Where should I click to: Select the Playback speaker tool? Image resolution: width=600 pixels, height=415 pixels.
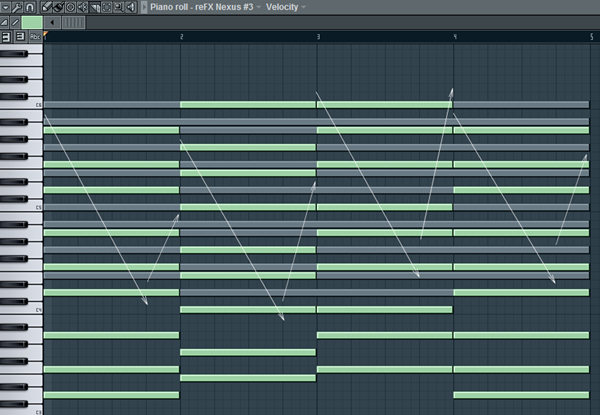(131, 7)
